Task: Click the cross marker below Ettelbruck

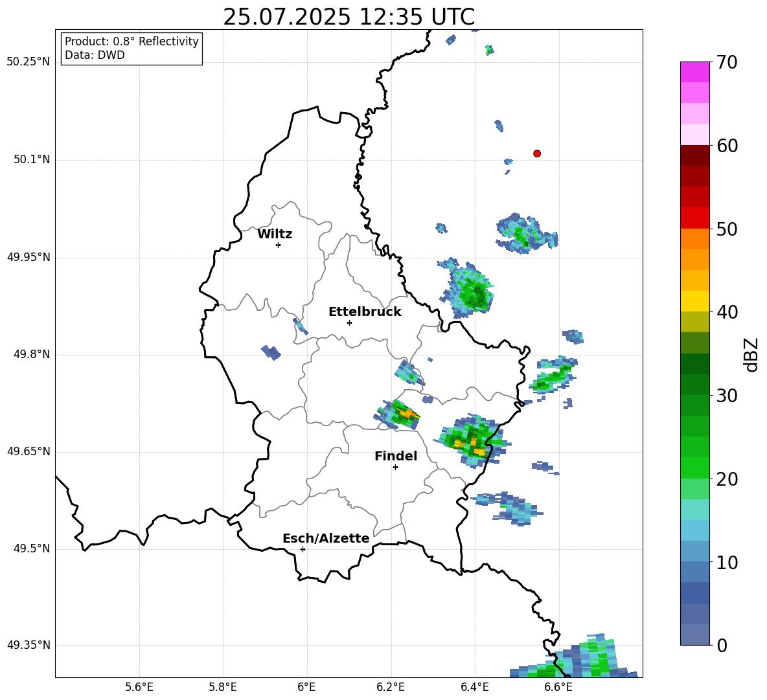Action: (x=349, y=322)
